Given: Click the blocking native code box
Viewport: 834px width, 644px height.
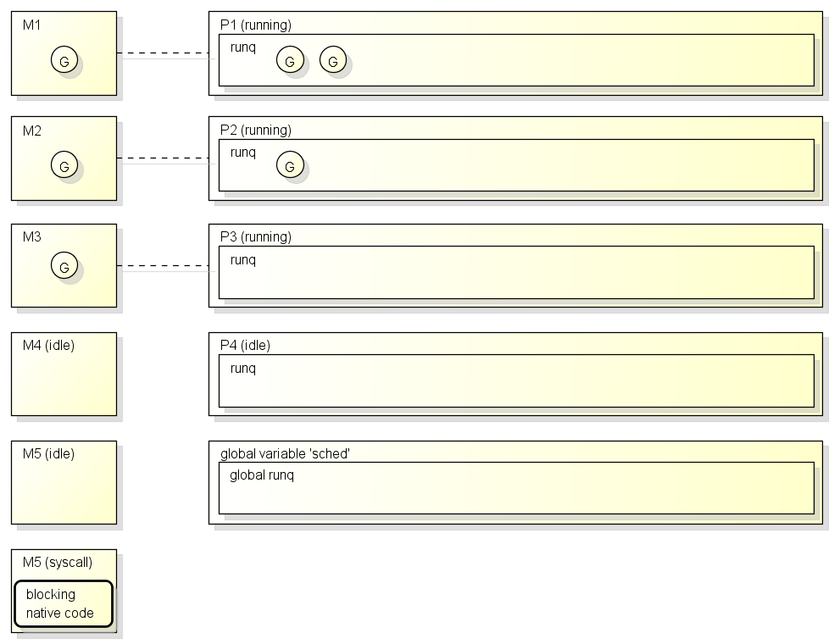Looking at the screenshot, I should click(x=64, y=603).
